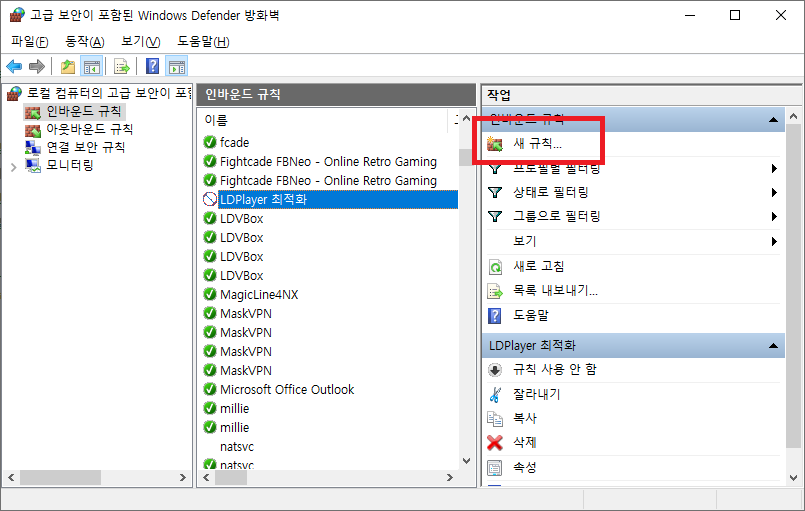Open the 동작(A) menu
Viewport: 805px width, 511px height.
[85, 42]
